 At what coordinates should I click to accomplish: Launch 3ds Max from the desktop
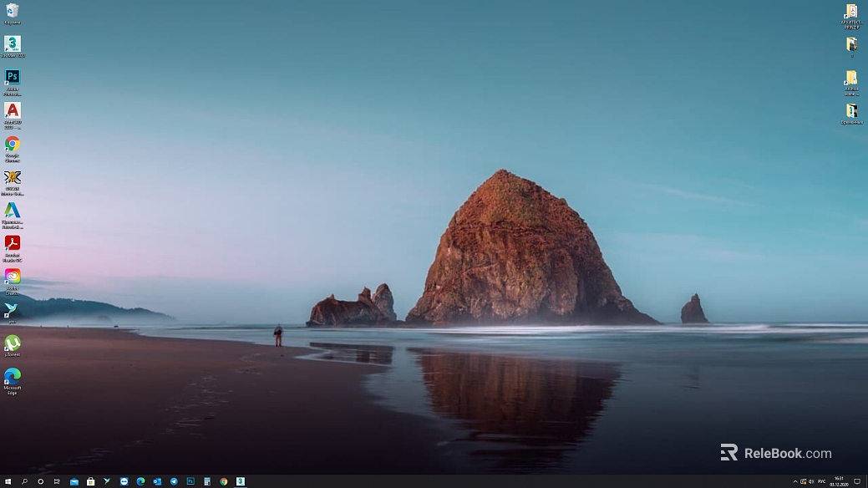[12, 43]
